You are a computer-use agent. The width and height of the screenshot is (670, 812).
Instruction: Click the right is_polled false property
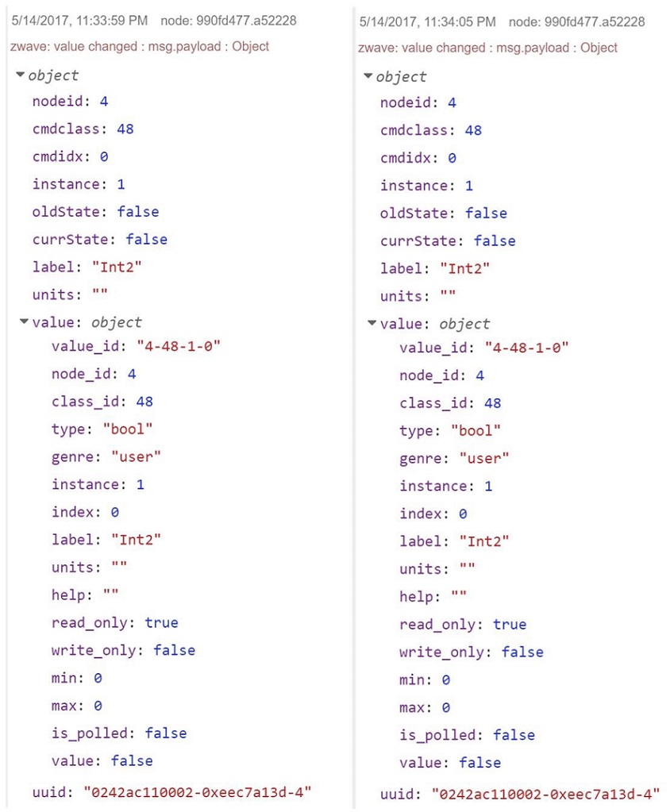pos(467,735)
